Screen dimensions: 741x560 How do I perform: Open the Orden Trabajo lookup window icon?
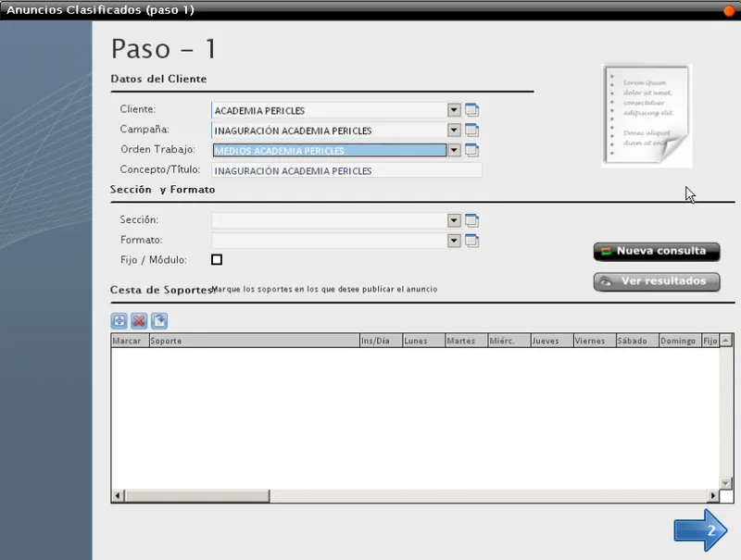(x=471, y=150)
